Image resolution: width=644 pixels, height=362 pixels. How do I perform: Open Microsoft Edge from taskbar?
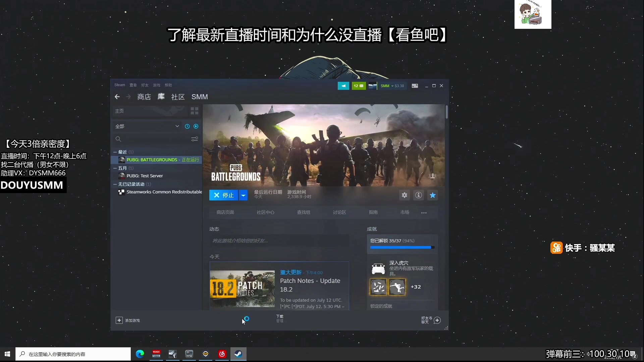pos(140,354)
